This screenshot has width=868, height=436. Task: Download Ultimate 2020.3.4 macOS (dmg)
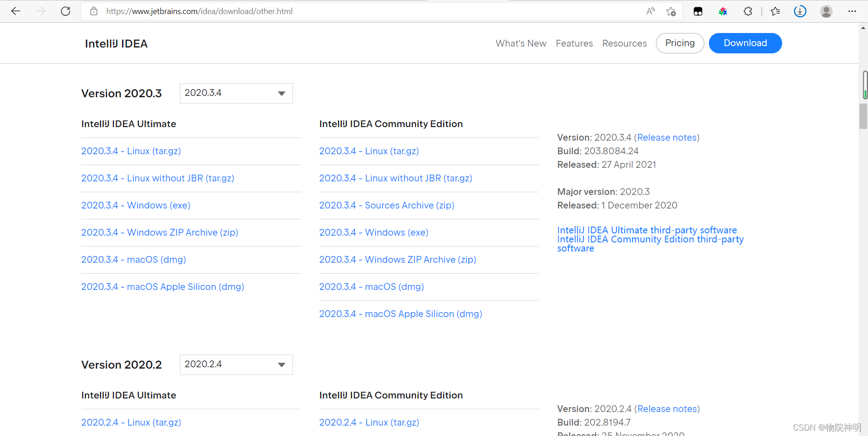point(134,260)
